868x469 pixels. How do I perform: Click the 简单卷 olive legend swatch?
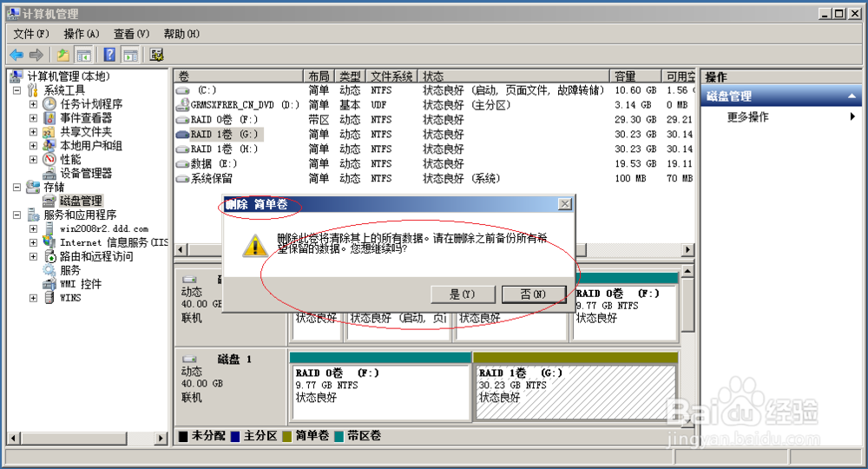[286, 436]
